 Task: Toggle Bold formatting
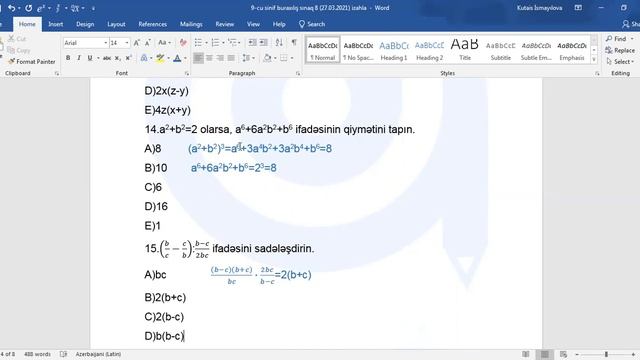click(68, 58)
